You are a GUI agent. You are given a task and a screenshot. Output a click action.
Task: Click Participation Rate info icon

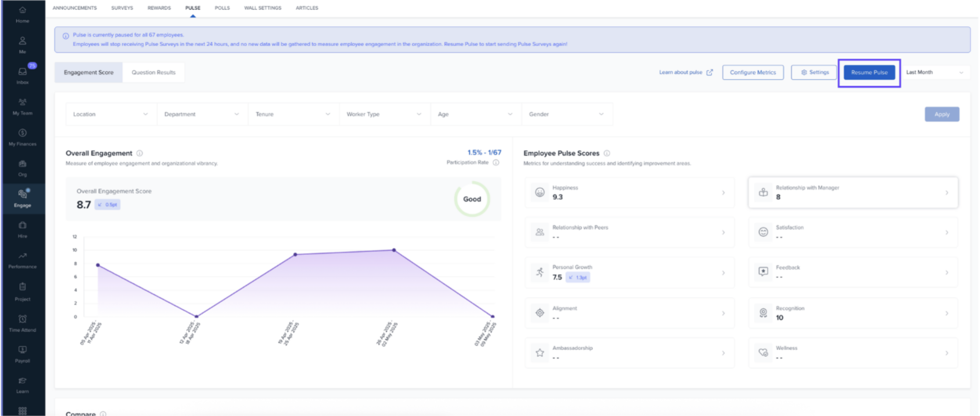pos(496,162)
